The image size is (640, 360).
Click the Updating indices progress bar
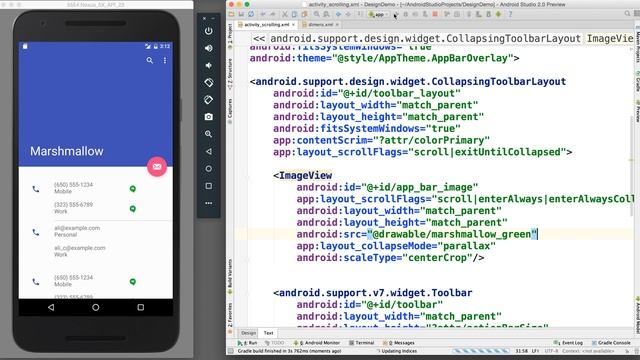coord(481,351)
